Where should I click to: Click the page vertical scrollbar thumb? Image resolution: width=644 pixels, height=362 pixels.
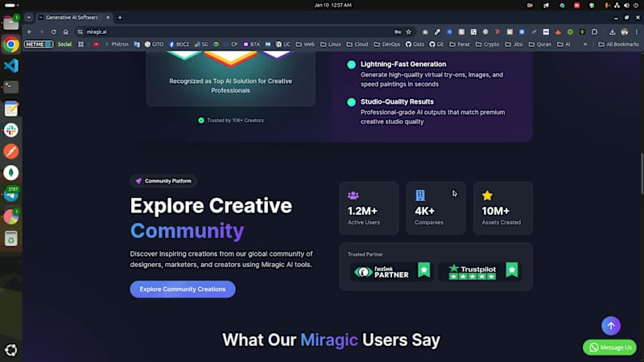coord(642,173)
